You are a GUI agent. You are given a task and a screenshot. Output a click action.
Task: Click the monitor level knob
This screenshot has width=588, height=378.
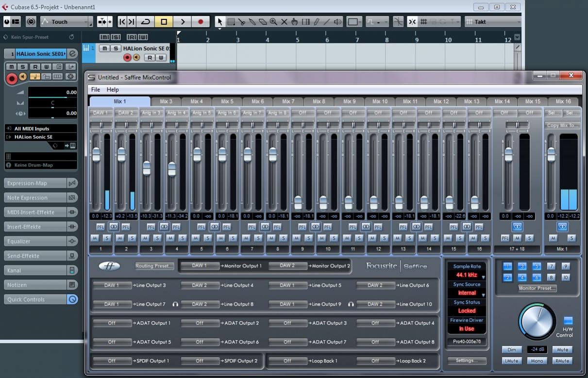click(537, 321)
